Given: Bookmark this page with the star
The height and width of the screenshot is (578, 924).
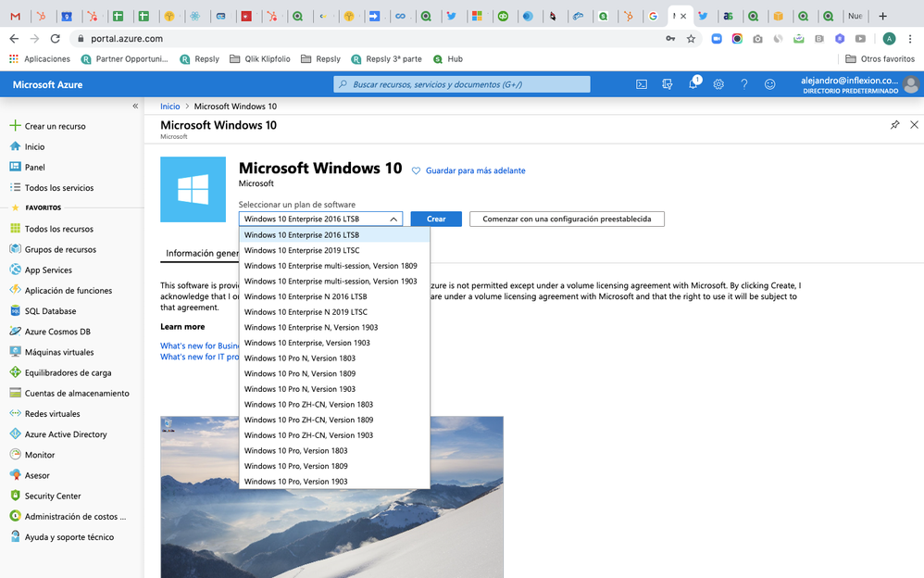Looking at the screenshot, I should pos(691,38).
